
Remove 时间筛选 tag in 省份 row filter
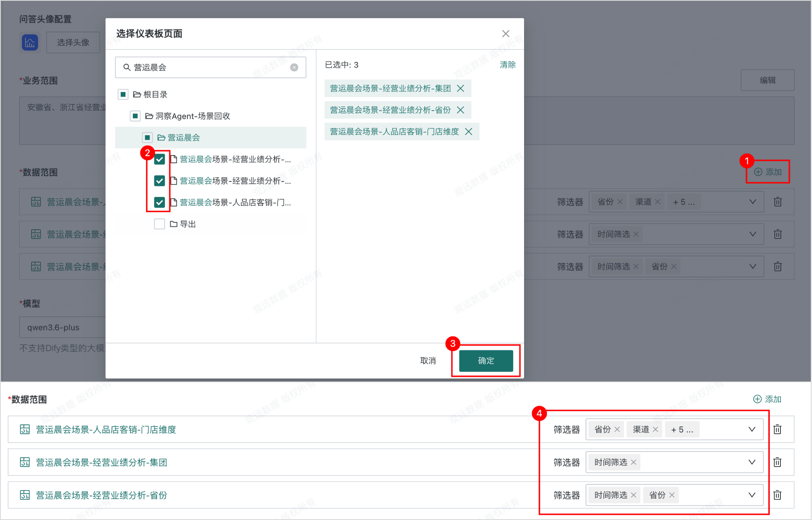633,495
